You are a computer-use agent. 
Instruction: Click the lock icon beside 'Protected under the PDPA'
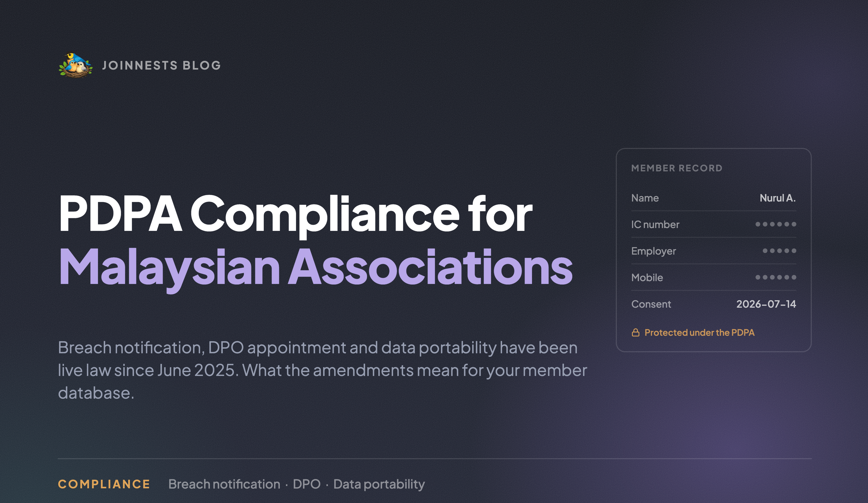(x=635, y=332)
